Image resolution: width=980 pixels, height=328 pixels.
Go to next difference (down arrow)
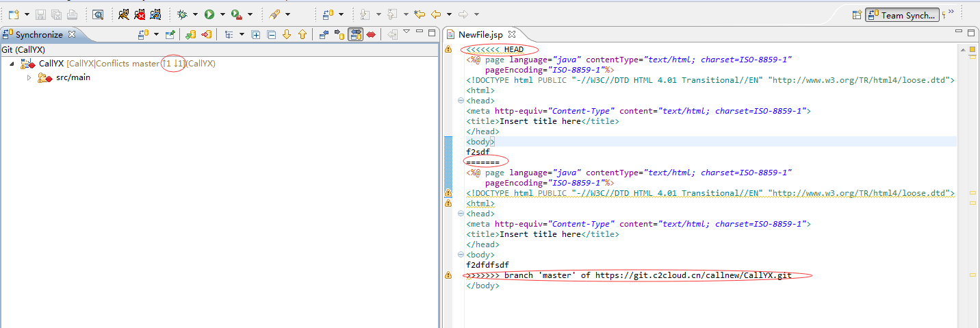click(x=286, y=34)
